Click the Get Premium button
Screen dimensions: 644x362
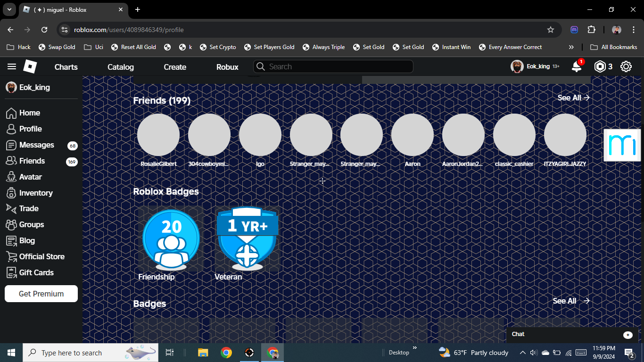41,294
